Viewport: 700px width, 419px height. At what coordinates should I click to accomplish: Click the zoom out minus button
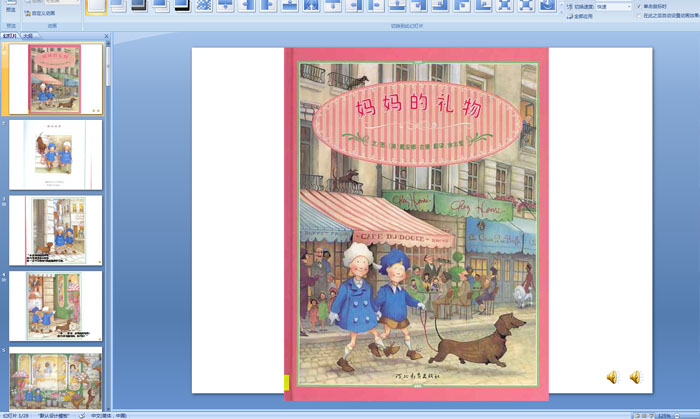[677, 416]
